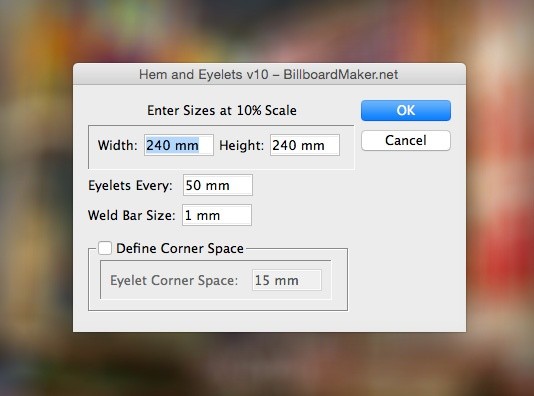Click the 'Weld Bar Size:' label

pos(131,215)
